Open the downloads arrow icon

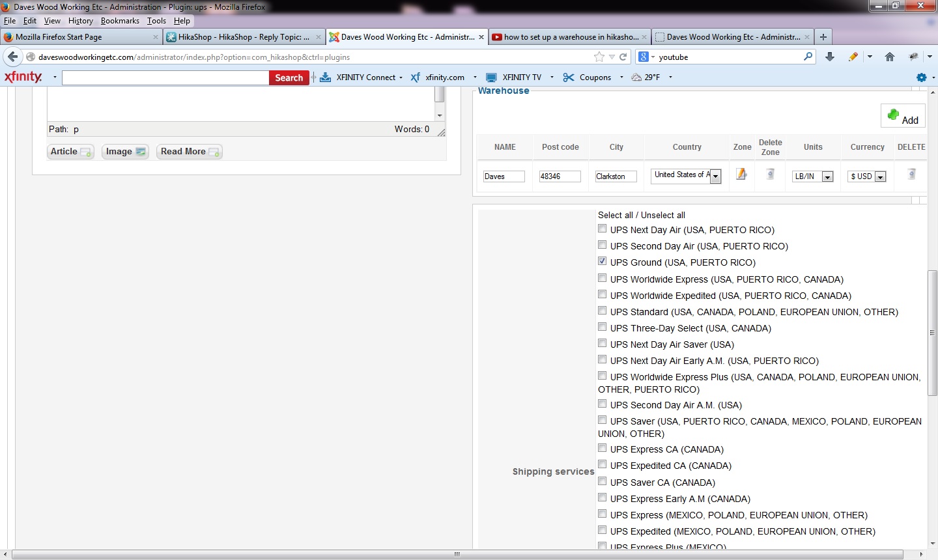pyautogui.click(x=830, y=57)
